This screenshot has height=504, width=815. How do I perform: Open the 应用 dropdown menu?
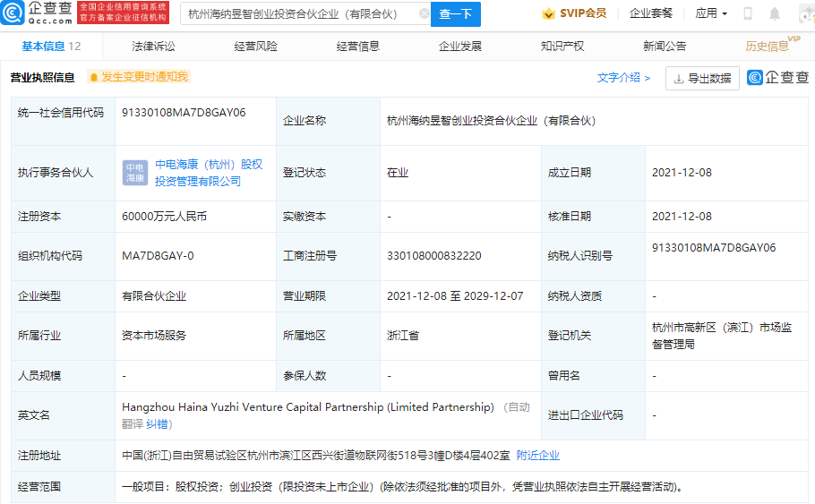[x=711, y=13]
